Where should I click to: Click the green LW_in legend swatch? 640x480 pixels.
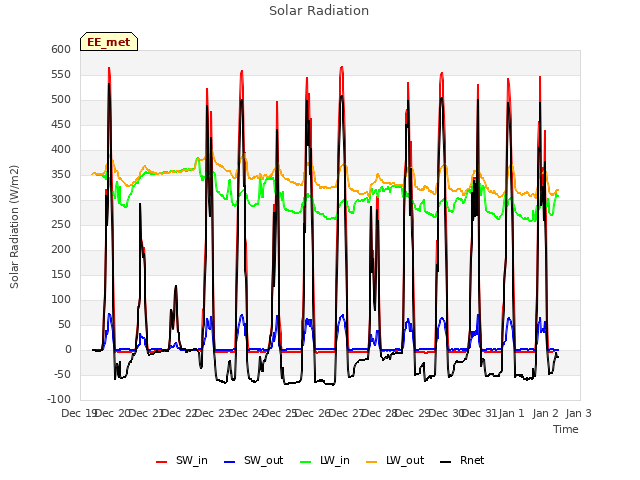(x=306, y=462)
